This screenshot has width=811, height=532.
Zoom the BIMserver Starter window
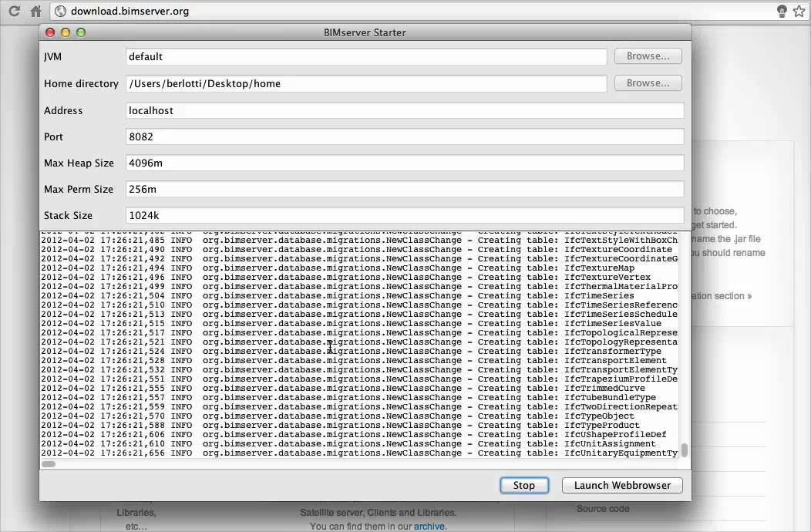coord(81,32)
